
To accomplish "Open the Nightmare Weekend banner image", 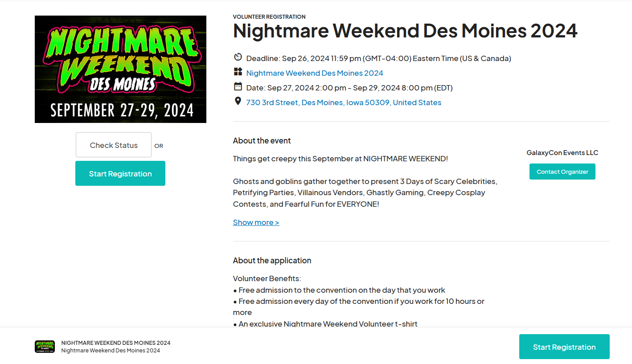I will pyautogui.click(x=120, y=69).
